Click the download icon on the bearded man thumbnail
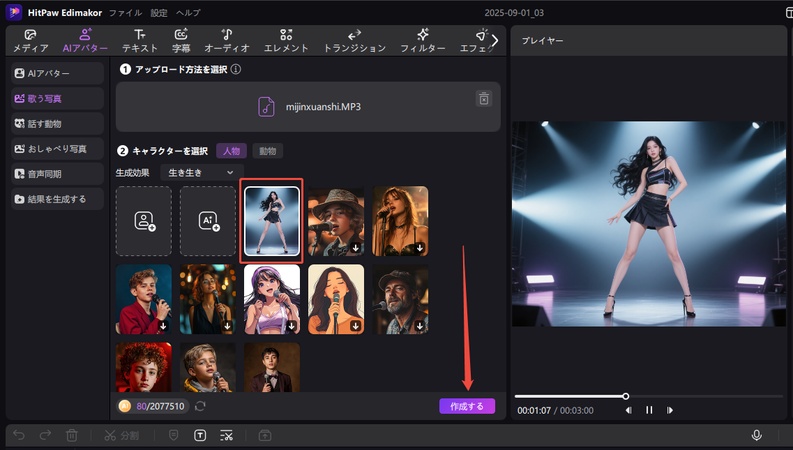Screen dimensions: 793x450 (420, 326)
